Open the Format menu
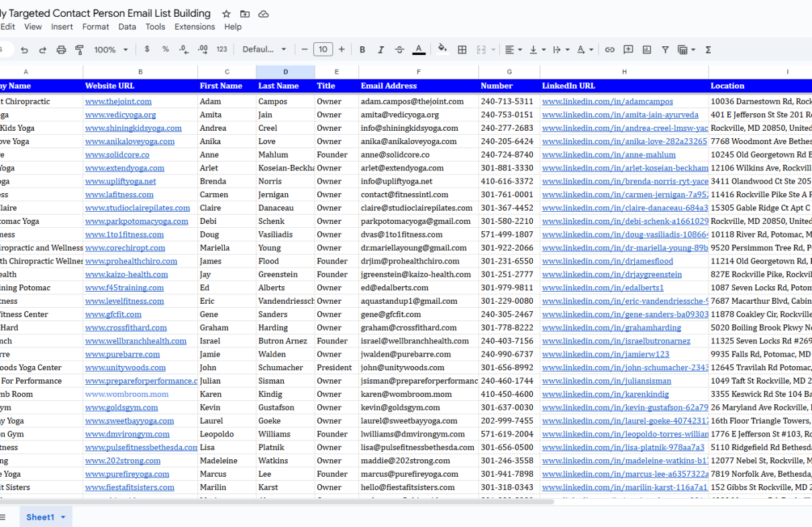812x527 pixels. (96, 27)
